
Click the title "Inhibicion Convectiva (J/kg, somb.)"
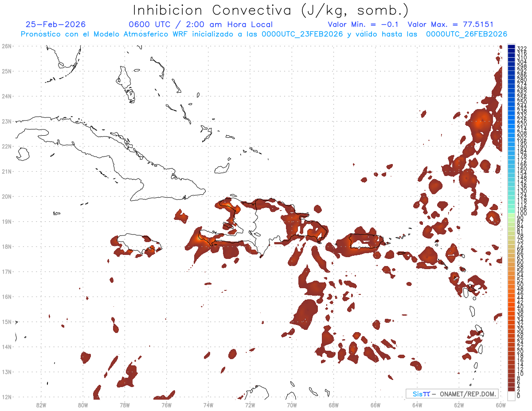[271, 10]
